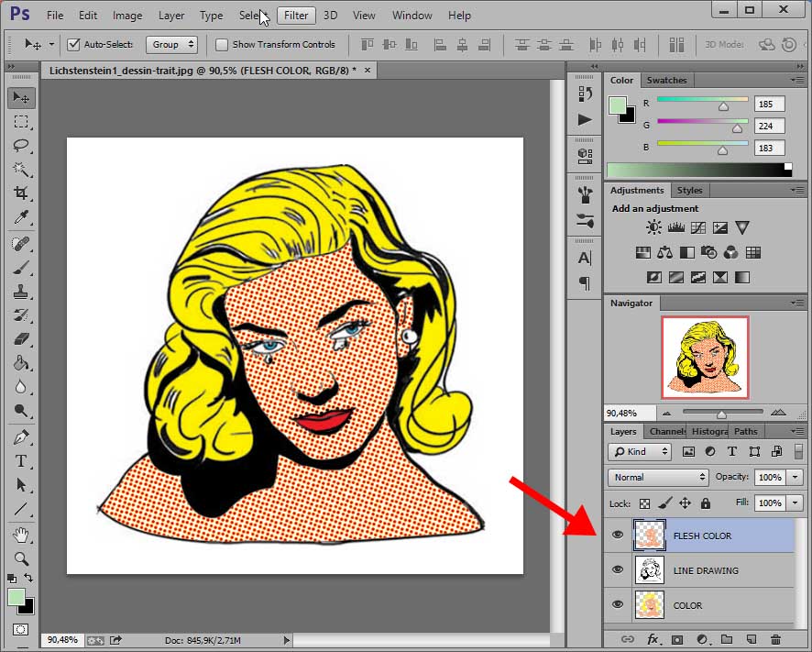Image resolution: width=812 pixels, height=652 pixels.
Task: Switch to the Swatches tab
Action: coord(666,81)
